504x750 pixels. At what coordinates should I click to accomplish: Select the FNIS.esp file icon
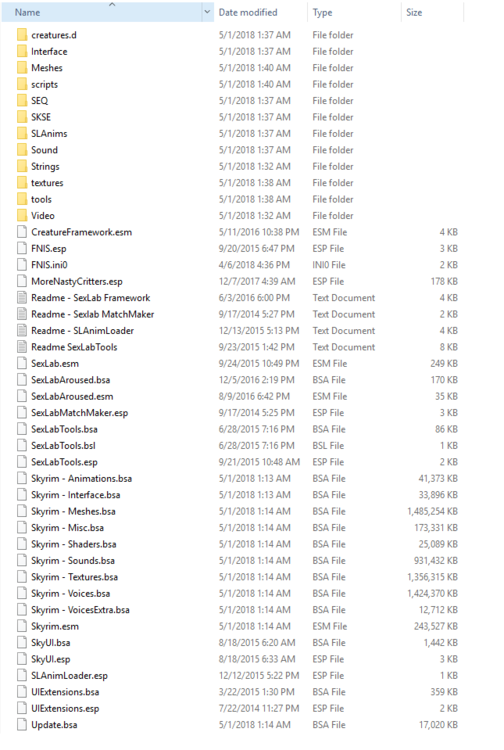pyautogui.click(x=22, y=248)
